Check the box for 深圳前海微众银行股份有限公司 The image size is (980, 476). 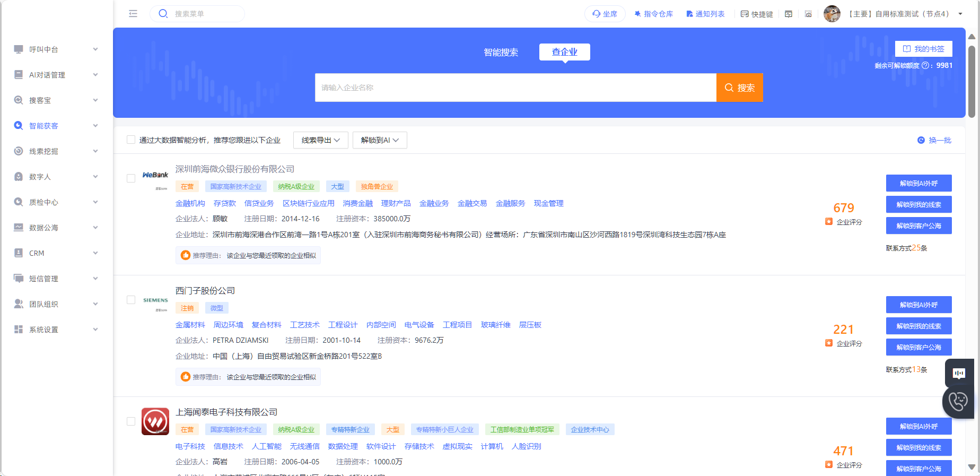point(131,178)
